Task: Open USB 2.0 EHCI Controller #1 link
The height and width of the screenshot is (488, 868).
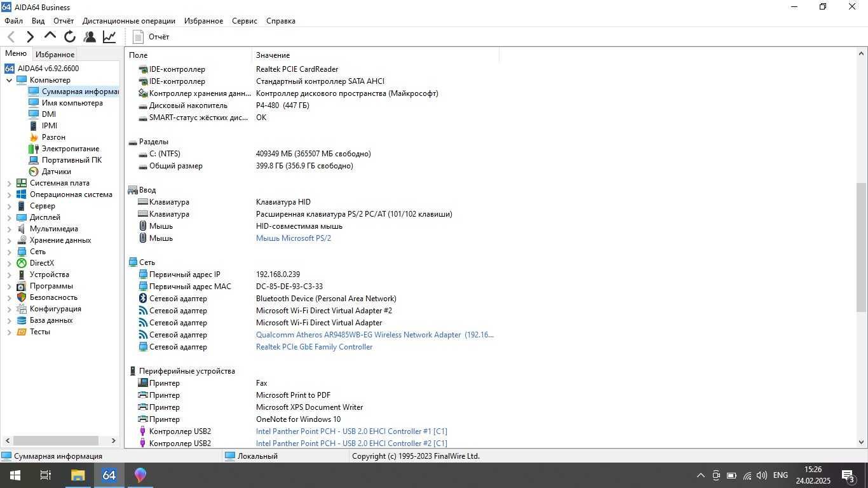Action: (x=351, y=431)
